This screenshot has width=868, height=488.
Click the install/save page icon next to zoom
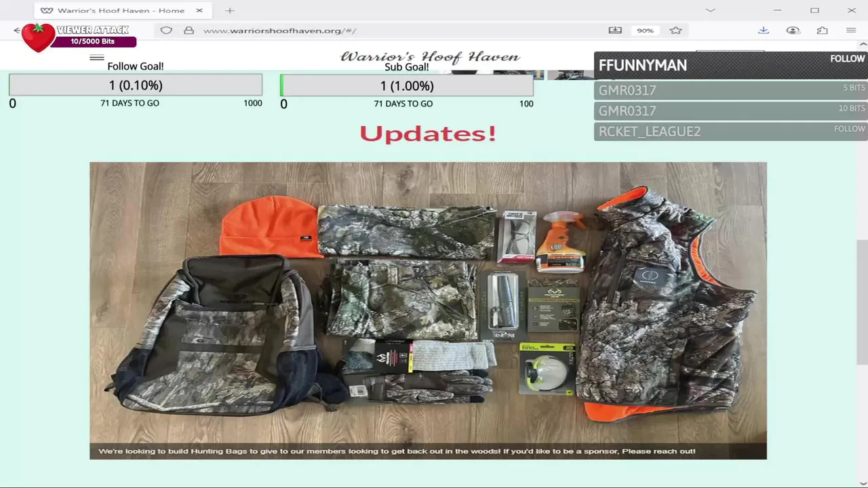click(x=615, y=30)
